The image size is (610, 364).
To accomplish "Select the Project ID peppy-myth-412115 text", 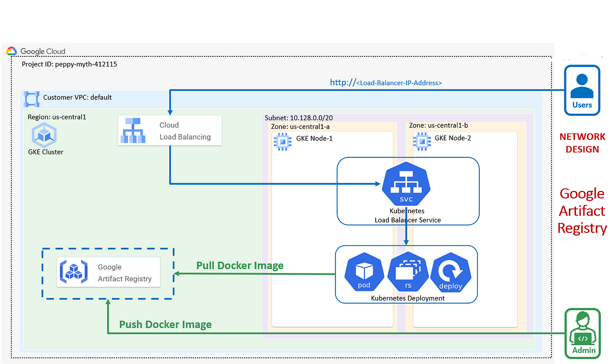I will coord(70,64).
